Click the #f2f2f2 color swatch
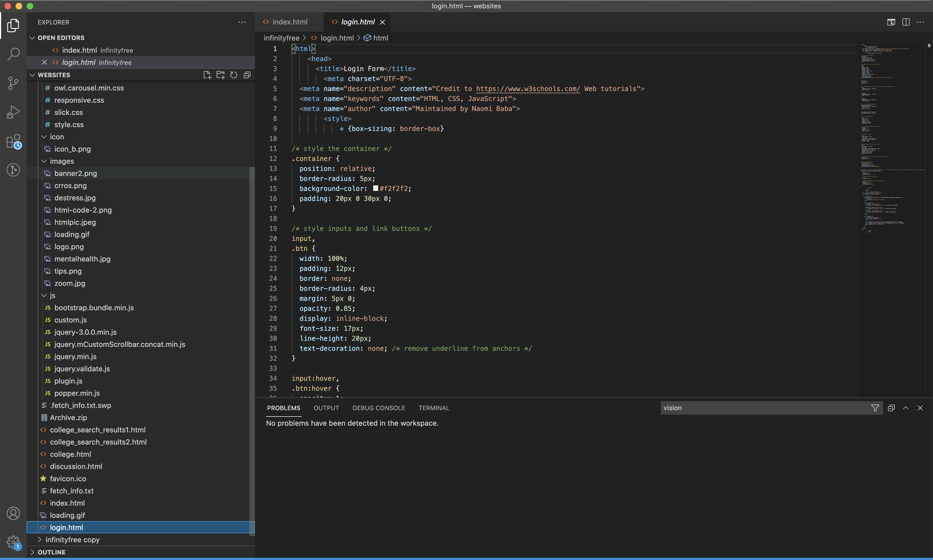 (x=375, y=188)
